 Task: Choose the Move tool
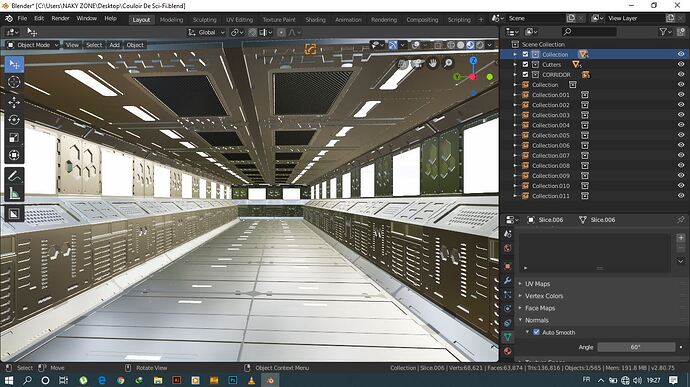tap(14, 102)
